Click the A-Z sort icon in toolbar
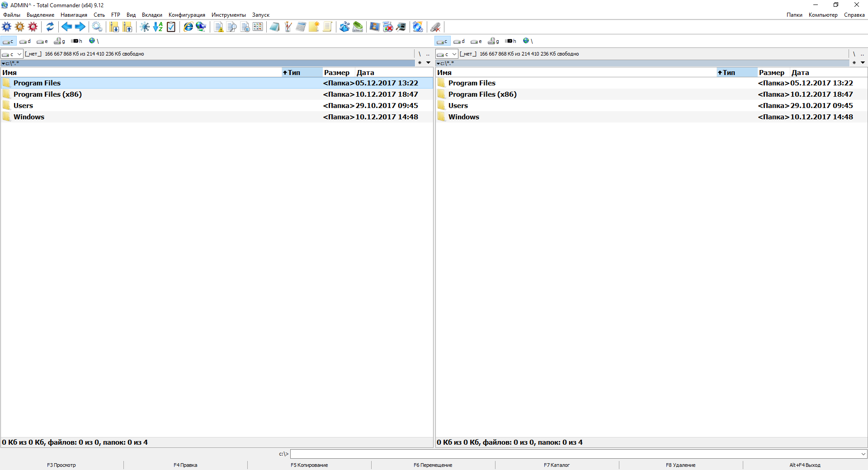Image resolution: width=868 pixels, height=470 pixels. point(158,27)
